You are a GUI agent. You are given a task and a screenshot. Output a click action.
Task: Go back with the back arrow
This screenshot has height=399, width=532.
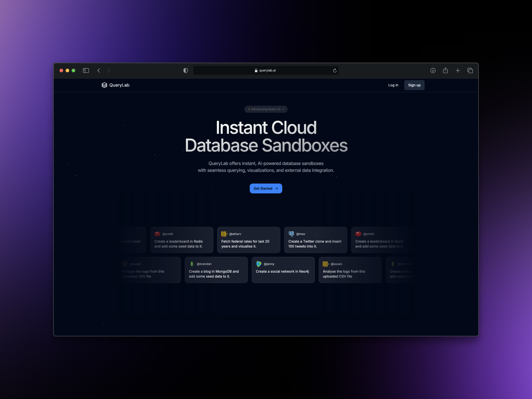click(x=99, y=71)
